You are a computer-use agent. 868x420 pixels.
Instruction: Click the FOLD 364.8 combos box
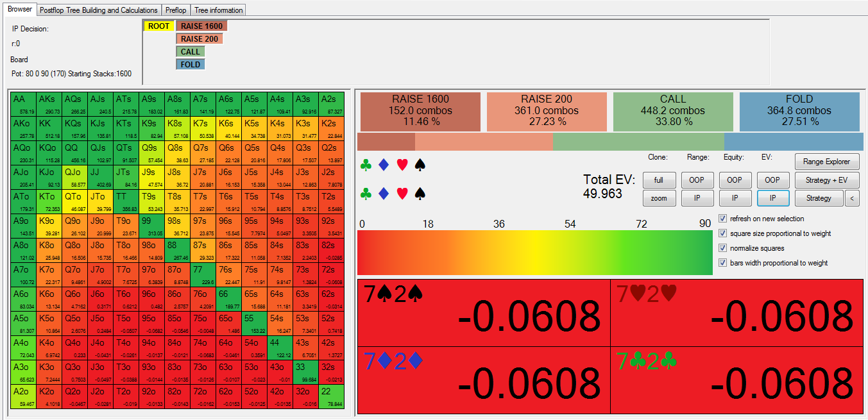pos(799,110)
